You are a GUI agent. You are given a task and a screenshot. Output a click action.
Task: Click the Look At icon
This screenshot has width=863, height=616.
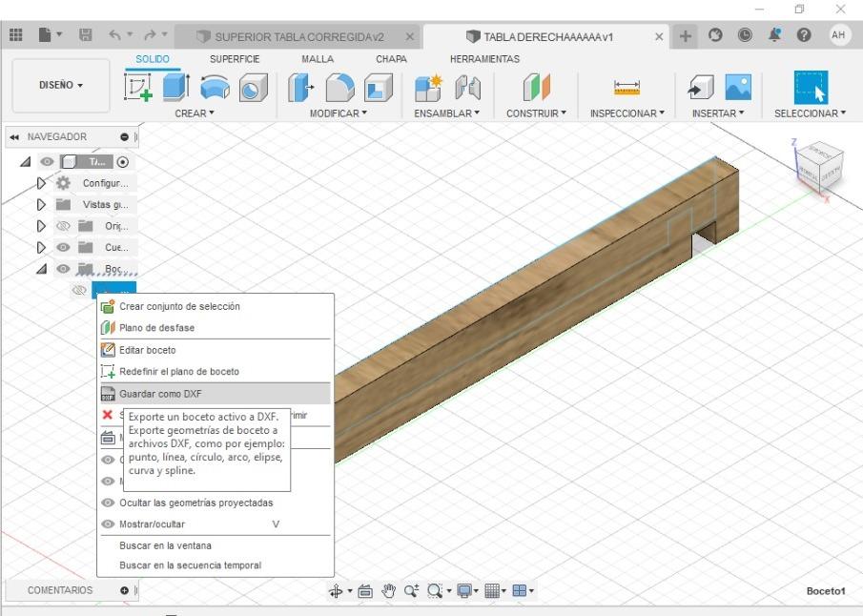[365, 591]
